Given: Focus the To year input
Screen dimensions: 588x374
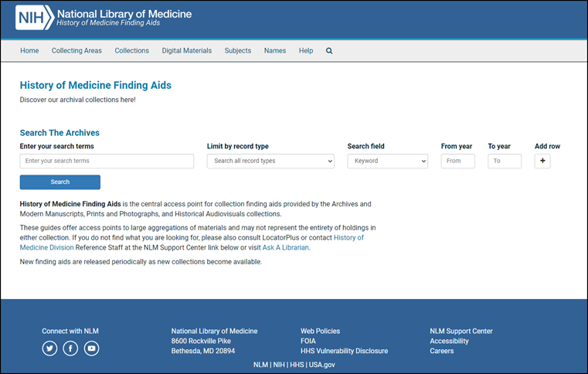Looking at the screenshot, I should pyautogui.click(x=505, y=161).
